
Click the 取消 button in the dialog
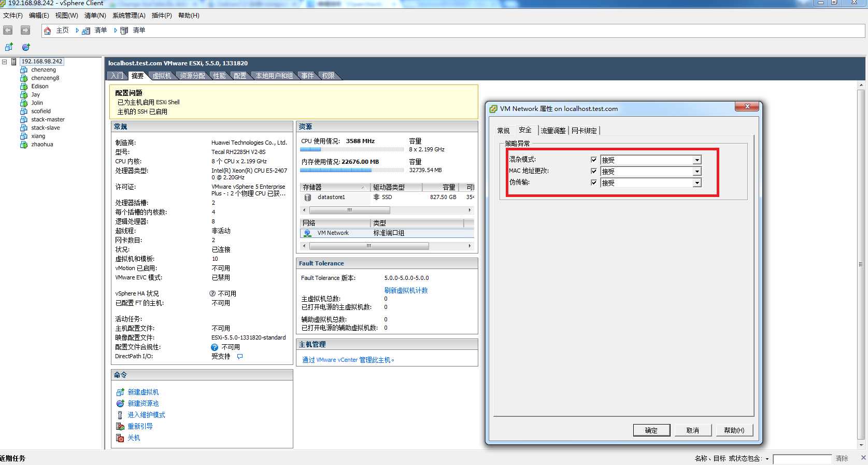coord(693,430)
